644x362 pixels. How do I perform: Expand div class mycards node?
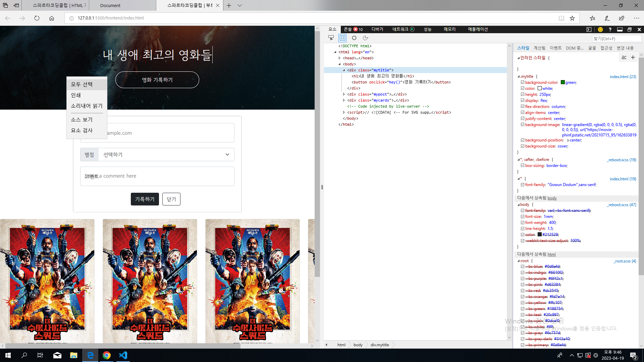[x=344, y=100]
